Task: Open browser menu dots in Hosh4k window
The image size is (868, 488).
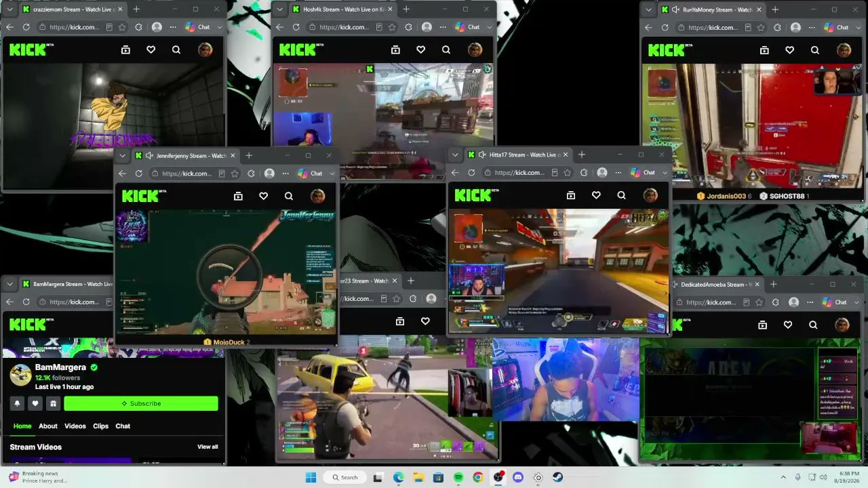Action: pos(443,27)
